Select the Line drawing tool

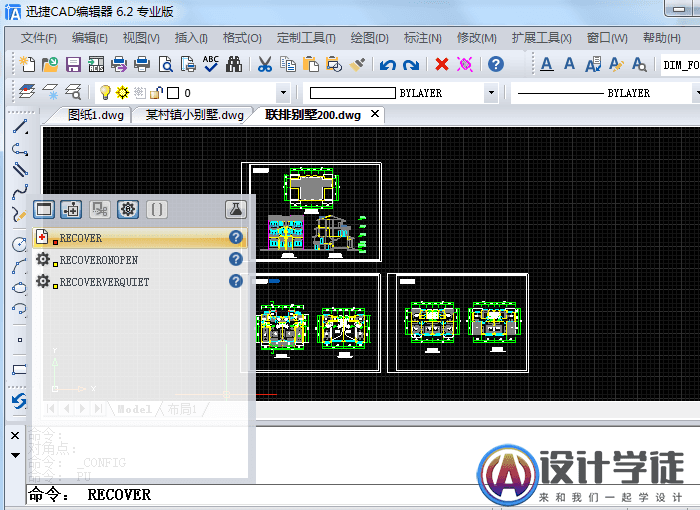tap(20, 127)
